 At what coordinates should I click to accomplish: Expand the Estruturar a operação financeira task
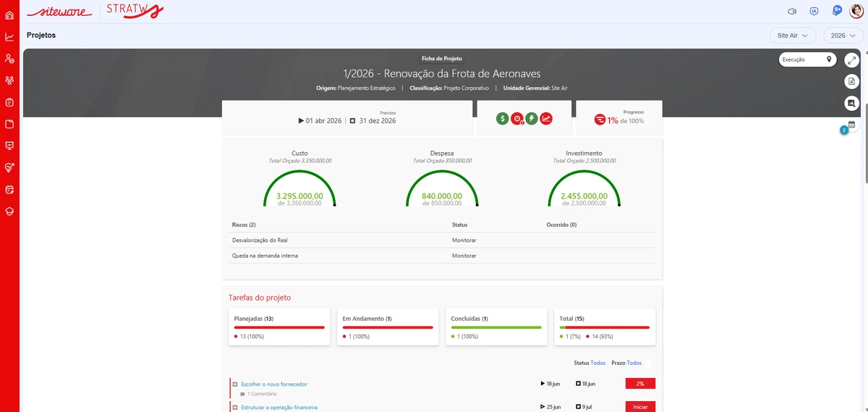(x=235, y=408)
